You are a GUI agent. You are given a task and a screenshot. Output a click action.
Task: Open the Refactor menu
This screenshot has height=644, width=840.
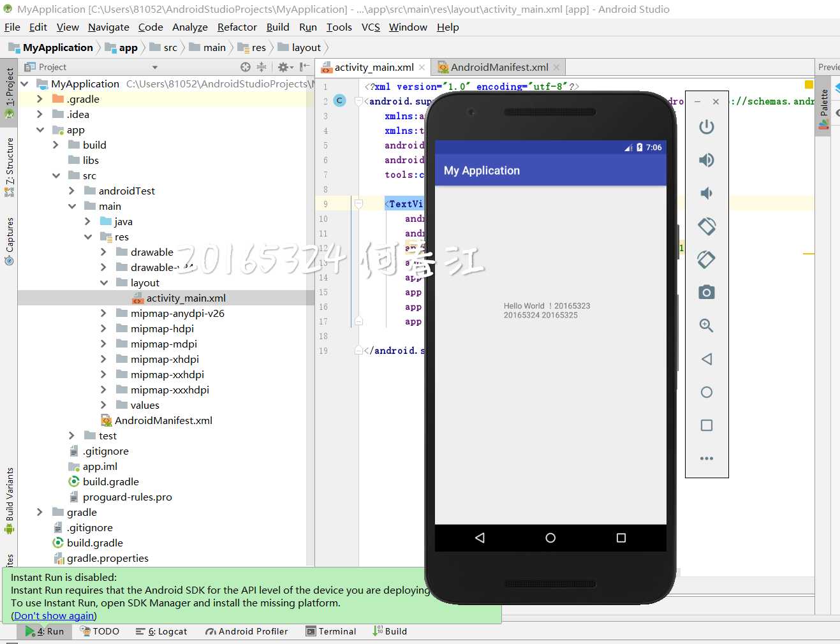tap(237, 27)
